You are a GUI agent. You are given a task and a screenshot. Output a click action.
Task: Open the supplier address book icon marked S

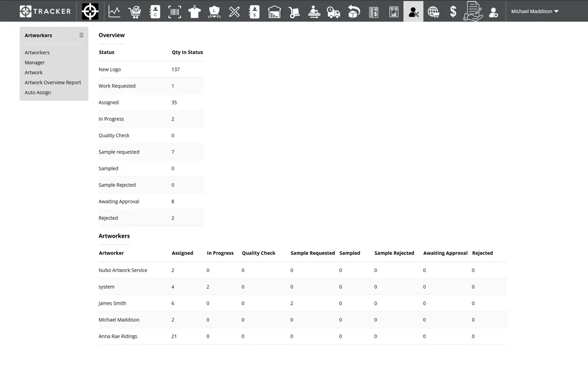click(254, 12)
